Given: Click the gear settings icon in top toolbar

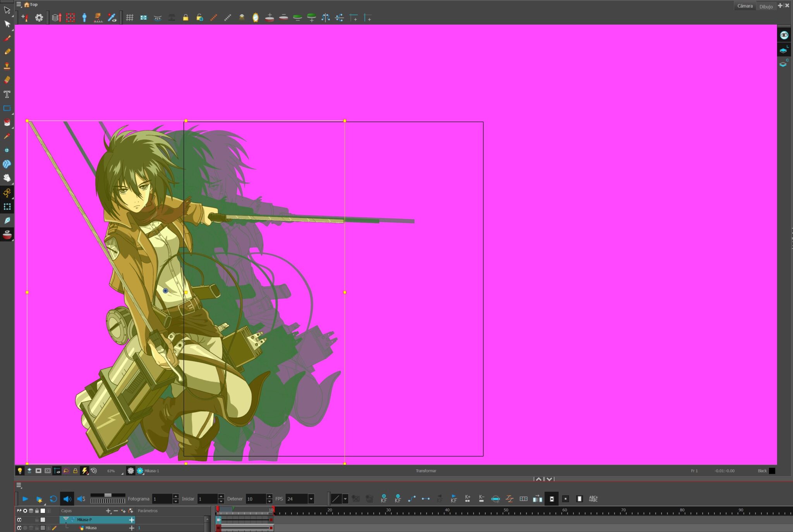Looking at the screenshot, I should coord(39,18).
